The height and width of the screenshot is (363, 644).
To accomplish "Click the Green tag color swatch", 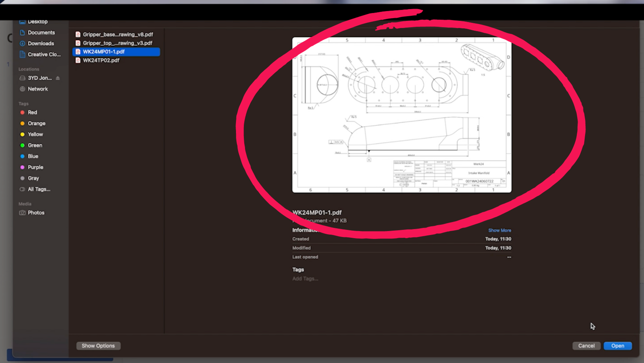I will pyautogui.click(x=22, y=145).
